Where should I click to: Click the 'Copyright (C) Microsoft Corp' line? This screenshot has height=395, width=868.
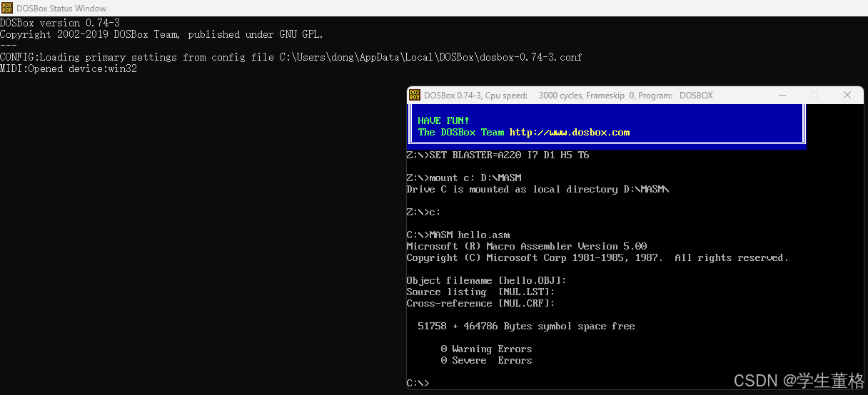point(598,257)
